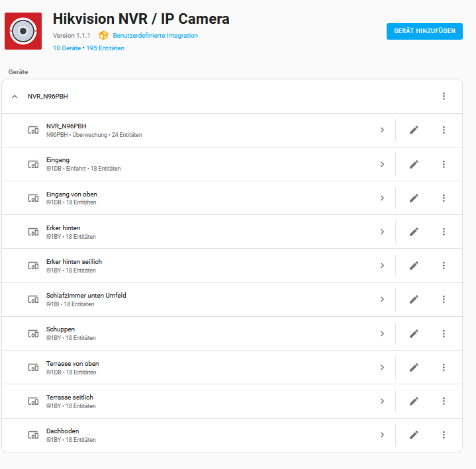Select the Schuppen device row

click(199, 333)
